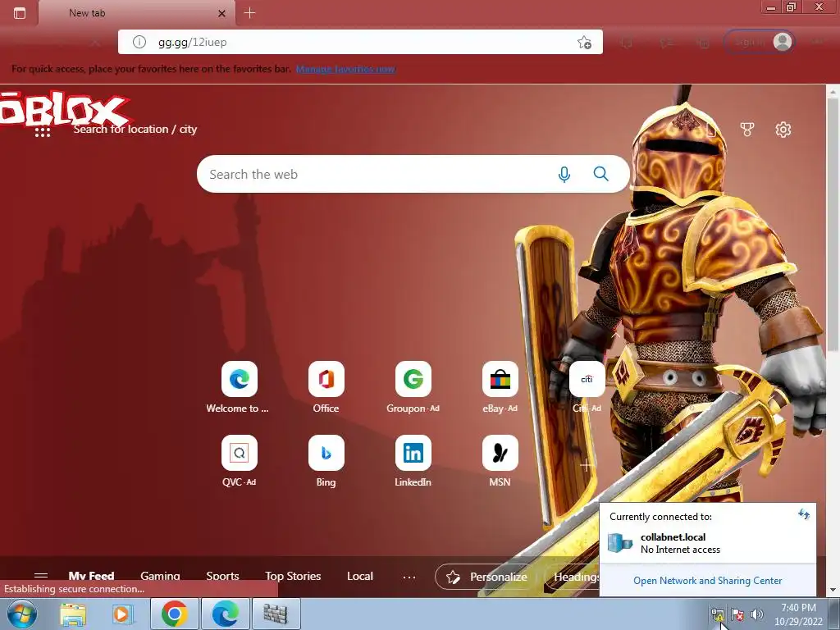Screen dimensions: 840x630
Task: Open the Bing quick link
Action: (326, 461)
